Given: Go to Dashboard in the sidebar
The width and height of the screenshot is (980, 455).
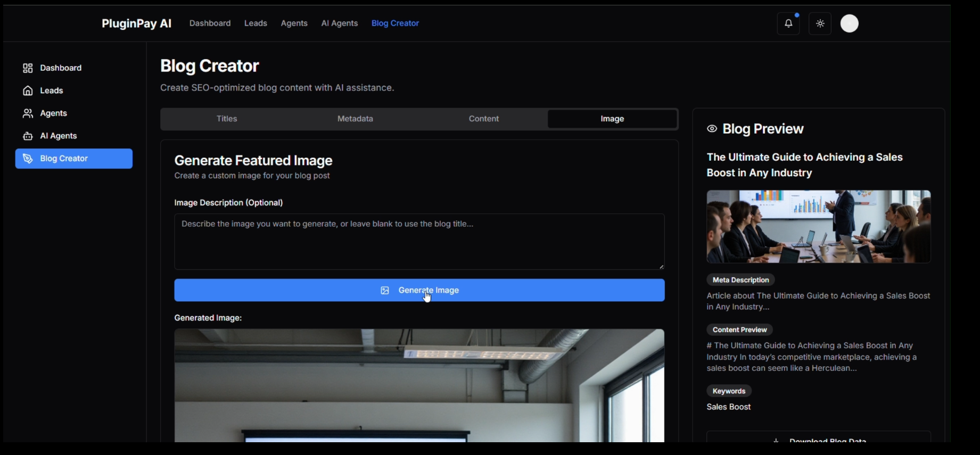Looking at the screenshot, I should (x=74, y=68).
